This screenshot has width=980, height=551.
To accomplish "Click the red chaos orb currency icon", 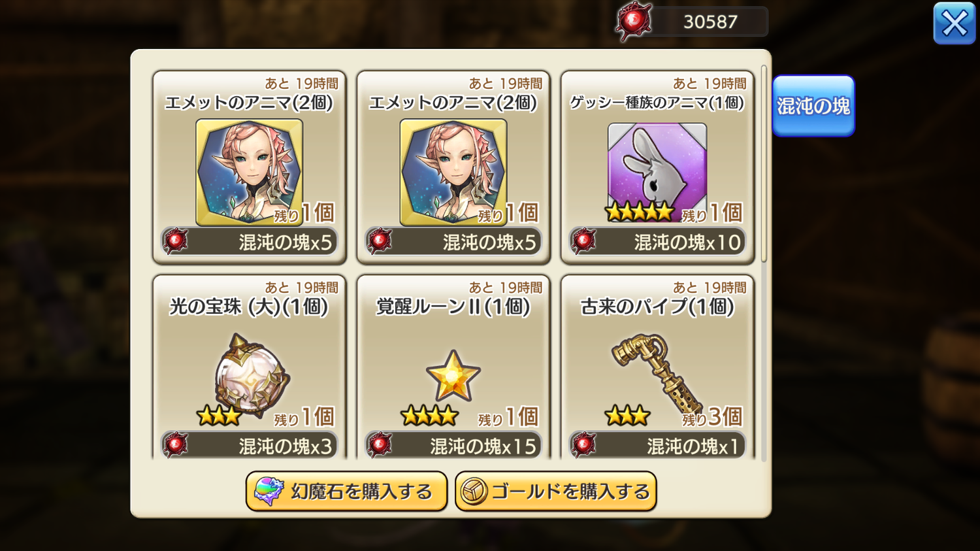I will click(633, 22).
